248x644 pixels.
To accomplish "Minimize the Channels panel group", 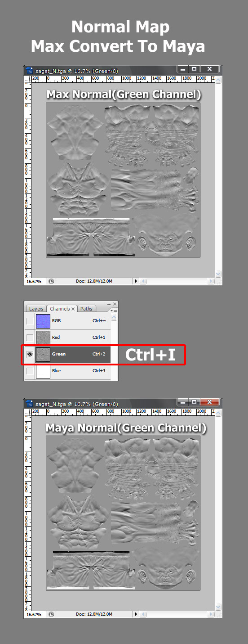I will pos(109,304).
